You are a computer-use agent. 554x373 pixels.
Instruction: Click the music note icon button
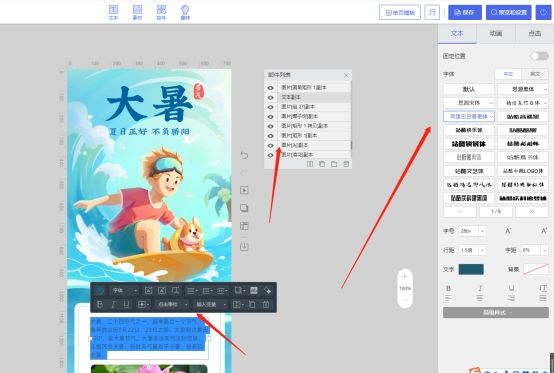point(432,12)
